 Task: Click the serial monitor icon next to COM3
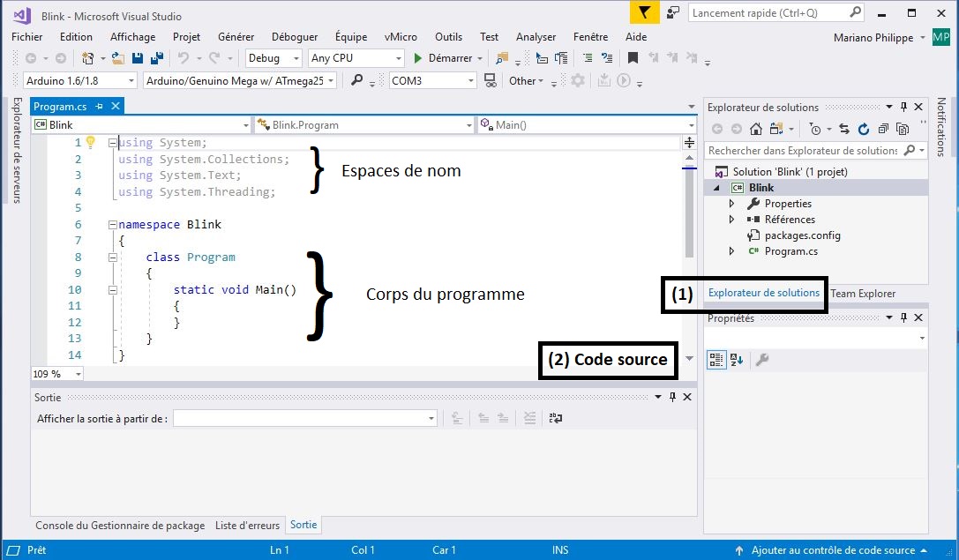[491, 80]
